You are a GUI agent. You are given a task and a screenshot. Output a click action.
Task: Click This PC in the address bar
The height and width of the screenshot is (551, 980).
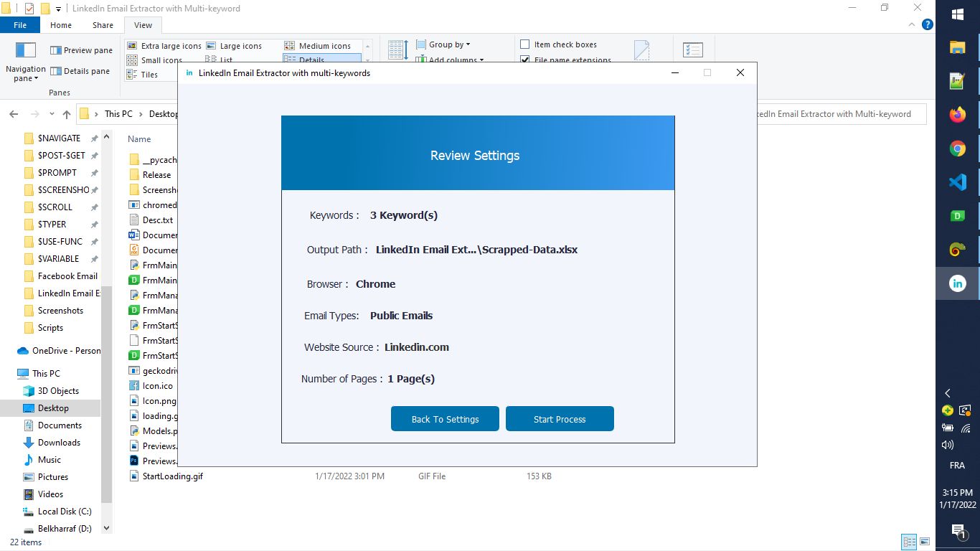point(118,114)
